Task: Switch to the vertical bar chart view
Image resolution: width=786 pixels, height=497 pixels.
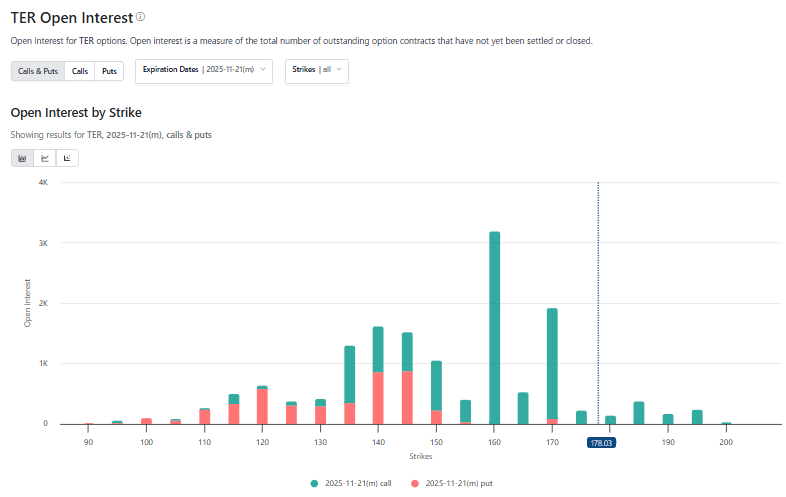Action: point(22,158)
